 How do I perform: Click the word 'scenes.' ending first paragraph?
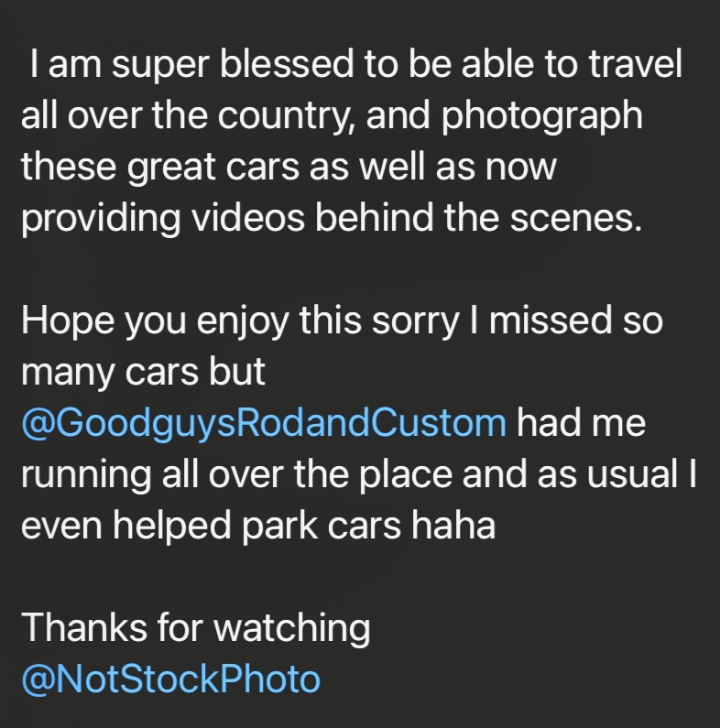pyautogui.click(x=576, y=218)
